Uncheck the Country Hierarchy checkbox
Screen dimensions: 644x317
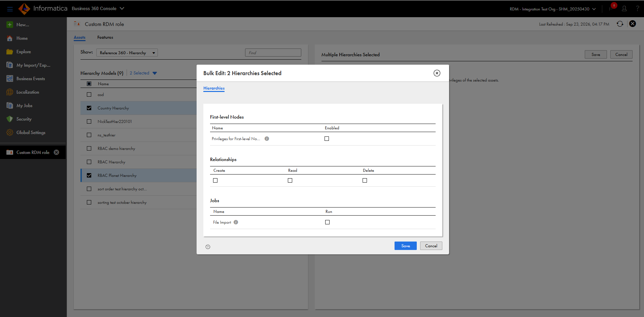click(89, 108)
